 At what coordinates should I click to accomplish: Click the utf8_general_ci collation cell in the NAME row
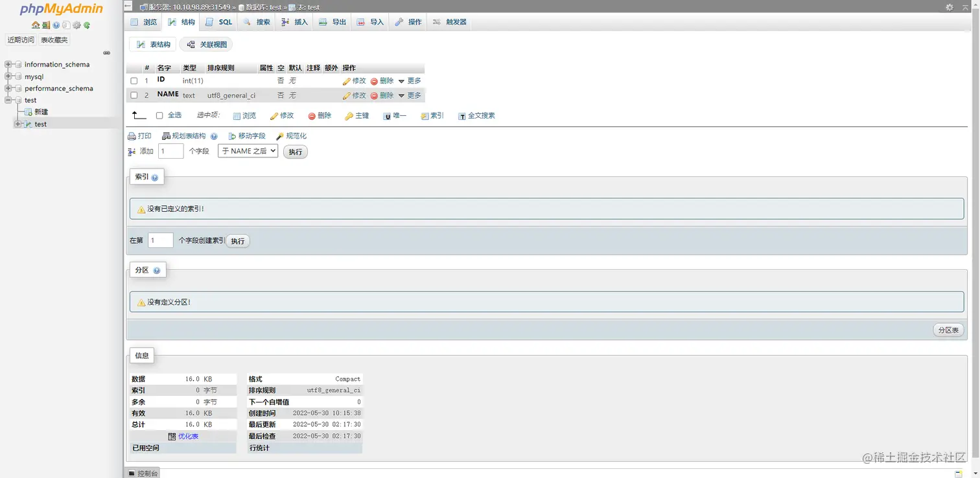click(231, 95)
